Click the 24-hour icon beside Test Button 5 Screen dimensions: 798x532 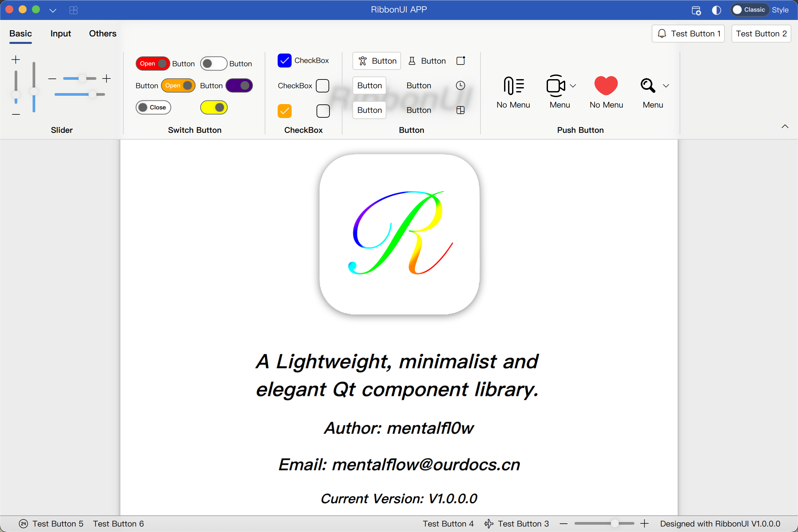[x=23, y=523]
